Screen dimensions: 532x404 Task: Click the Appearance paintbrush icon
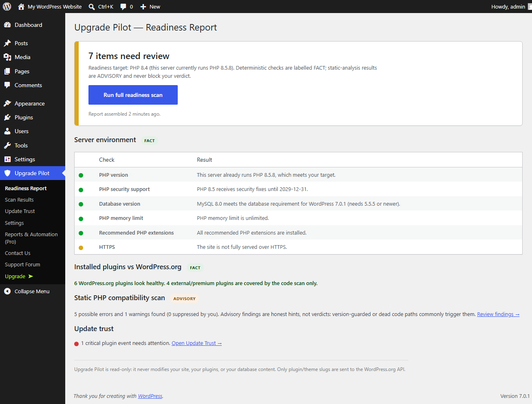pos(7,103)
